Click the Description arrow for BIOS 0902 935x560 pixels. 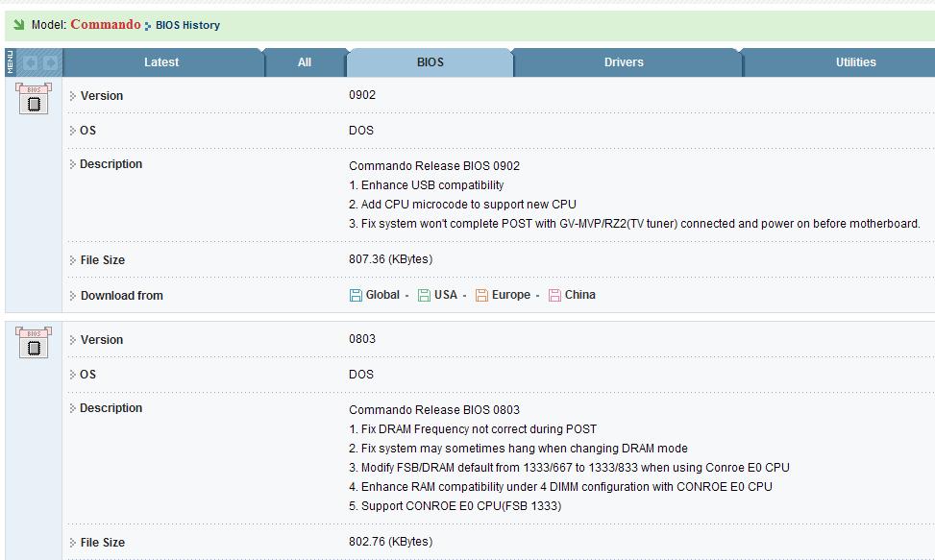coord(73,164)
